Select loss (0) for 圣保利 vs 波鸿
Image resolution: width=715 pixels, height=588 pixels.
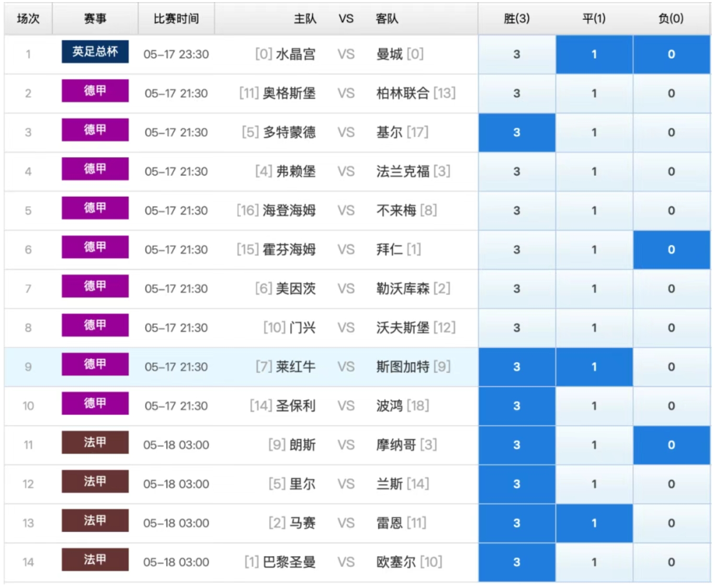point(672,406)
